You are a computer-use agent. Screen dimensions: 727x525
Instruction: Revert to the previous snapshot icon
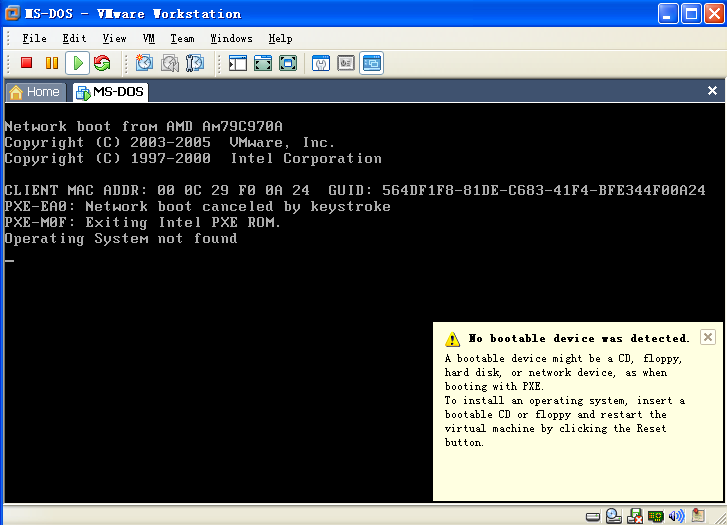170,63
